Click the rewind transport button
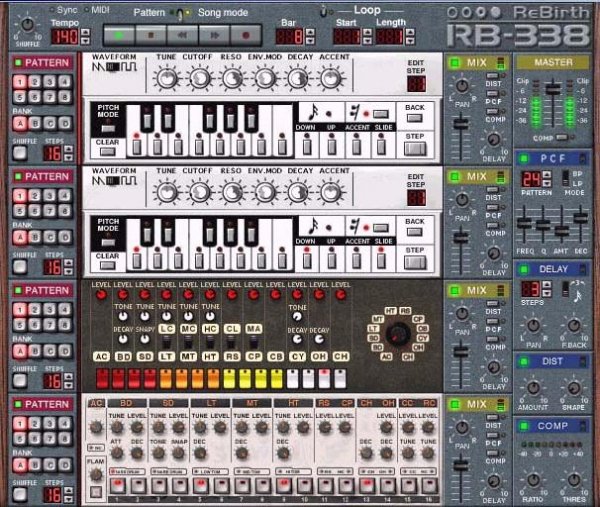 (183, 36)
